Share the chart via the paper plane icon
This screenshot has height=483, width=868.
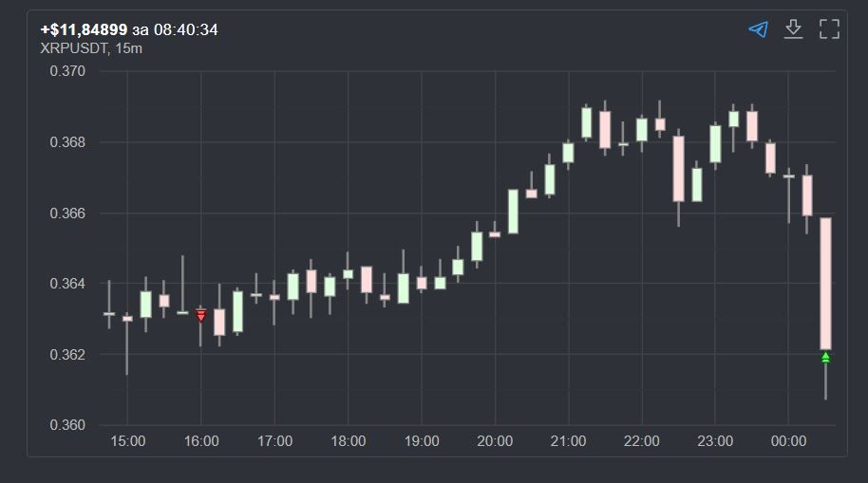758,29
